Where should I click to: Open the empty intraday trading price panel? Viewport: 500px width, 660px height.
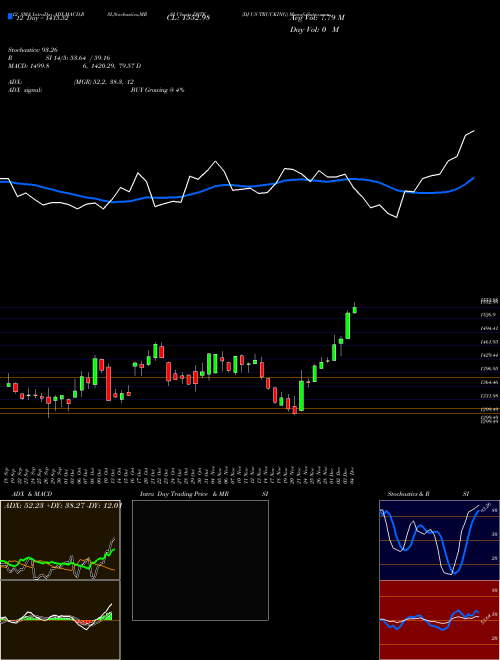(x=200, y=560)
